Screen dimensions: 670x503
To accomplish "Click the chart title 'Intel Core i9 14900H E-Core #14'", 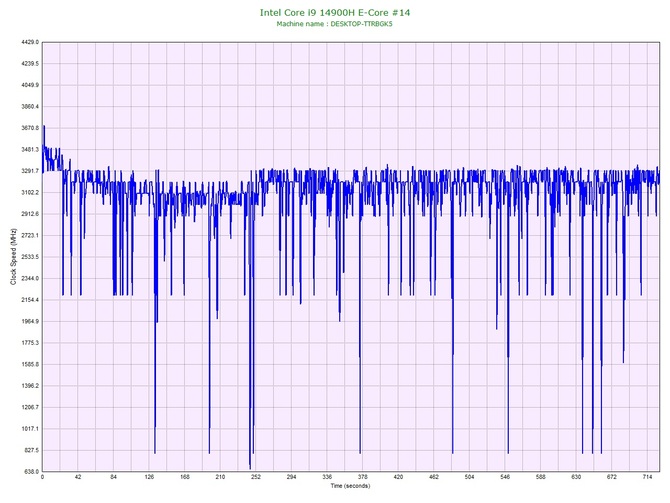I will [335, 12].
